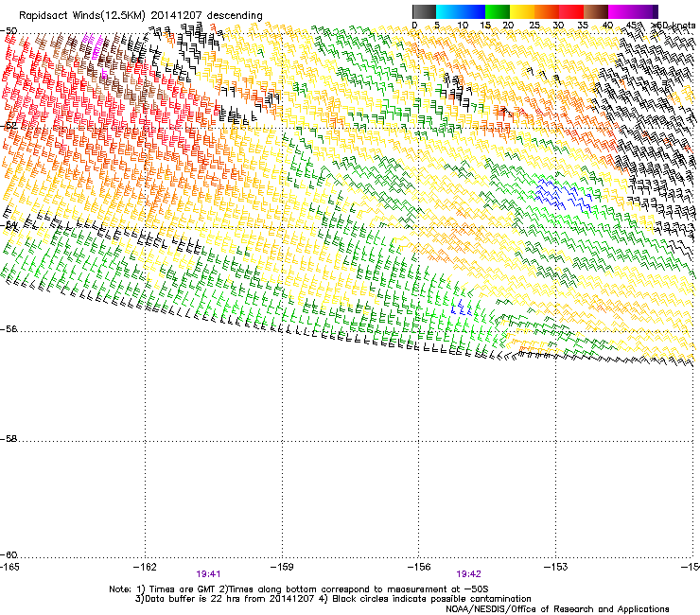Click the small blue barbs near -155 longitude
This screenshot has width=700, height=615.
point(462,307)
